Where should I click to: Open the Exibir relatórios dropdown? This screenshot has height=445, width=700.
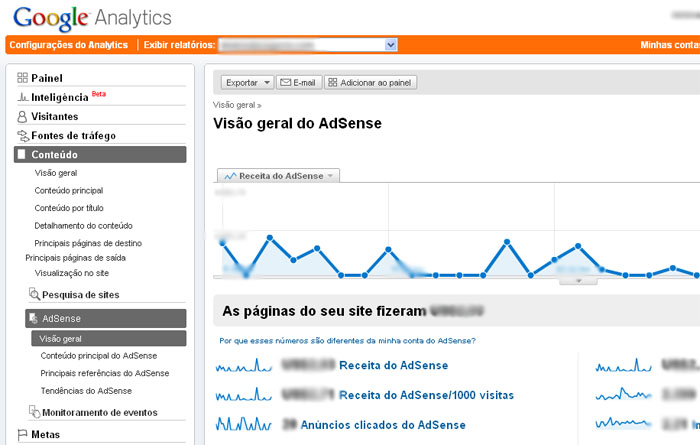[391, 45]
